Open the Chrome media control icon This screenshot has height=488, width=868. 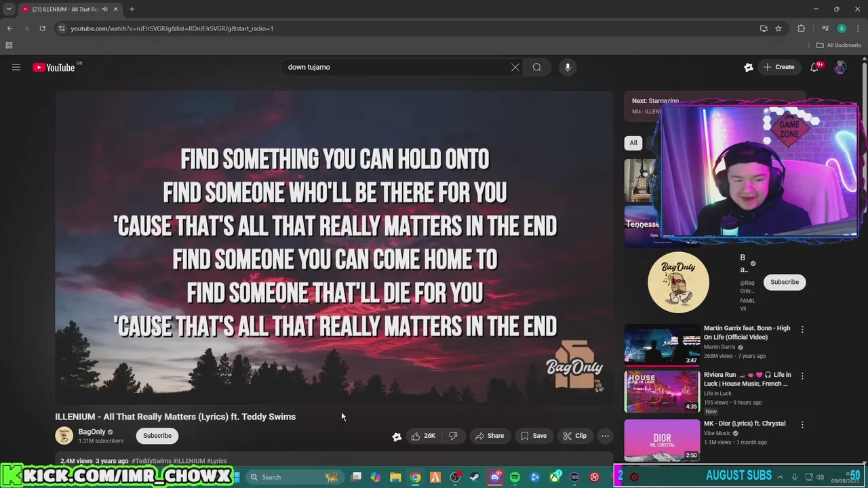click(x=825, y=28)
